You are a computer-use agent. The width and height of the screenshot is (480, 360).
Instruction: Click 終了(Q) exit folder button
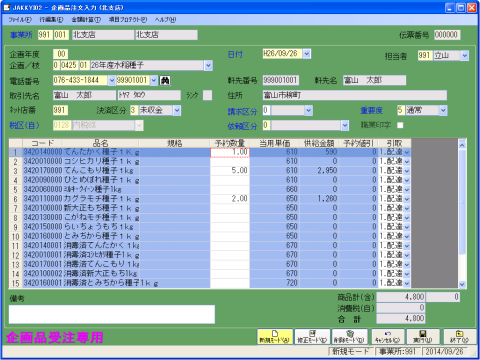460,336
